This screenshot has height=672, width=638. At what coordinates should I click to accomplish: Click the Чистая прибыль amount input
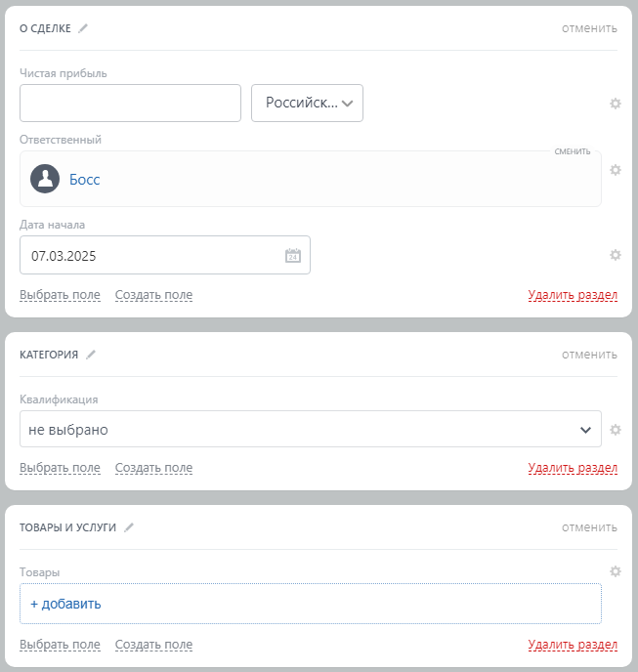click(x=130, y=103)
